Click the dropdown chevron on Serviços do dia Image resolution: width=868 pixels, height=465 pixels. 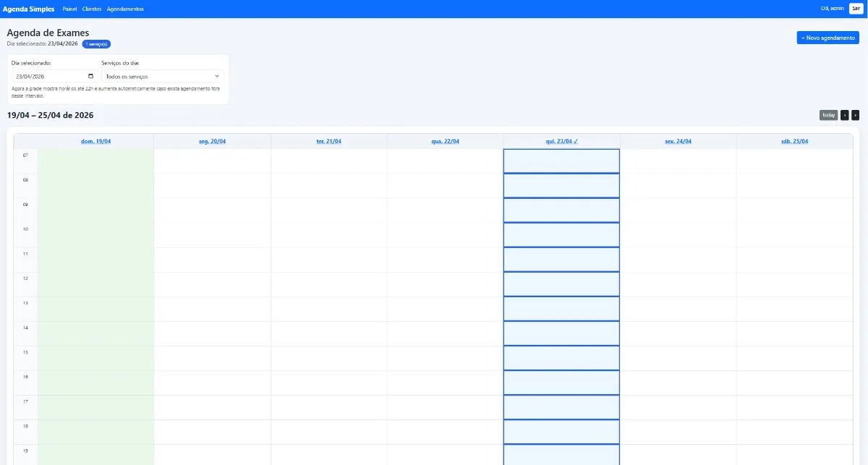click(216, 76)
